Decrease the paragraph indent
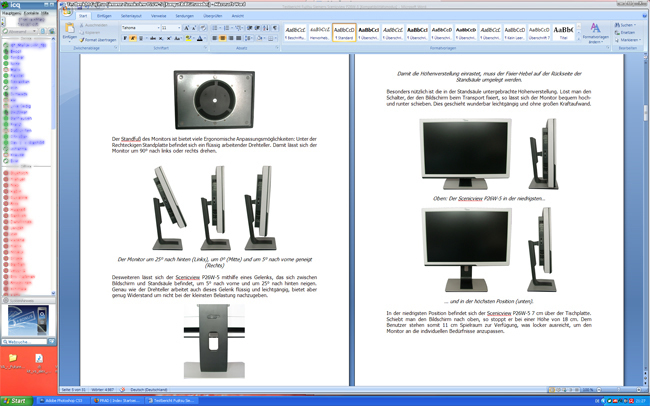Image resolution: width=650 pixels, height=406 pixels. (x=250, y=28)
